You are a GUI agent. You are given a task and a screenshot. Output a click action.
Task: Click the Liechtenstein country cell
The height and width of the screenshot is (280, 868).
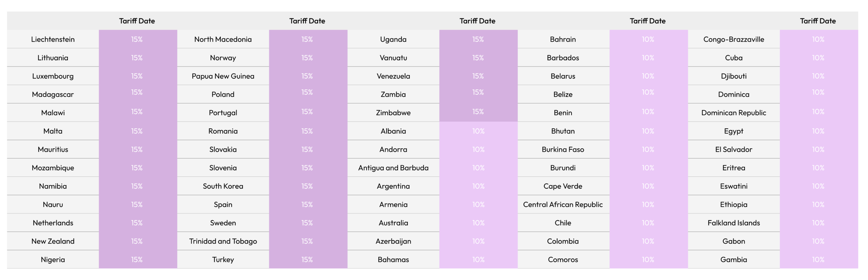(x=53, y=39)
